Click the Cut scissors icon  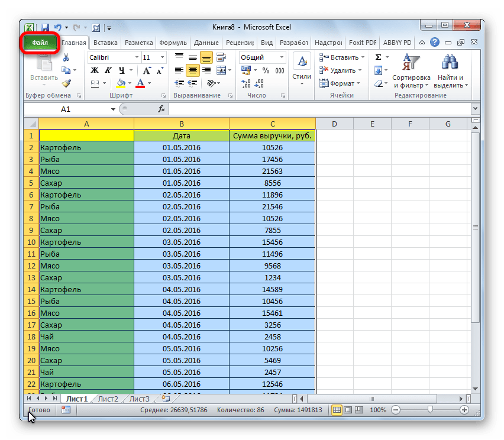click(x=66, y=57)
